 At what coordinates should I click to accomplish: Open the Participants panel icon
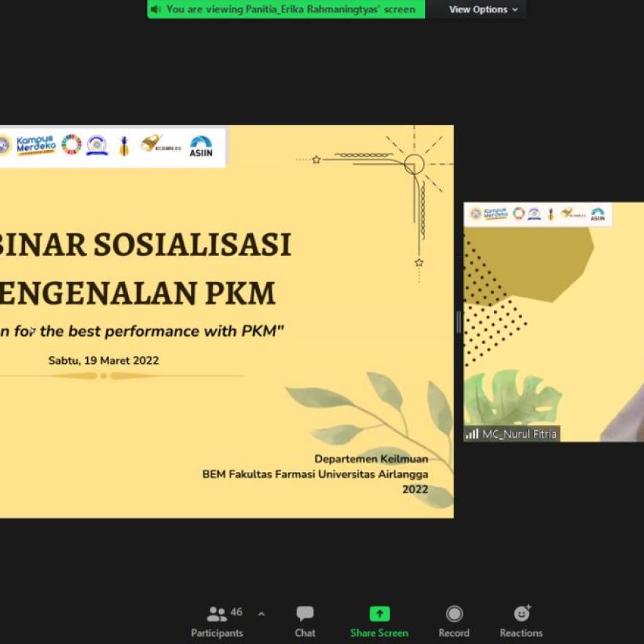[x=217, y=615]
